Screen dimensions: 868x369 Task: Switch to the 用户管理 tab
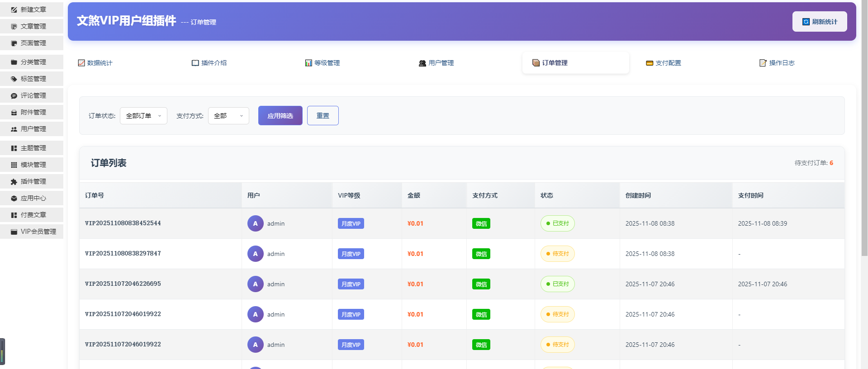point(436,63)
